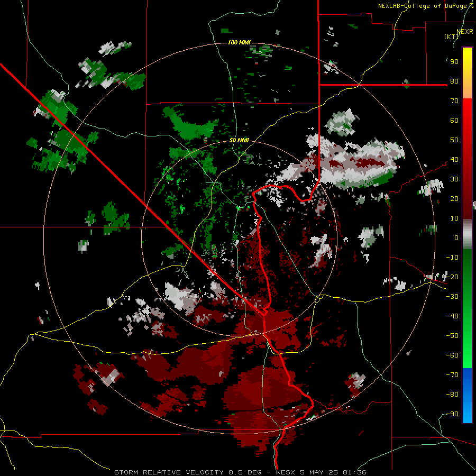Click the -30 scale value
Viewport: 476px width, 476px height.
[x=452, y=297]
